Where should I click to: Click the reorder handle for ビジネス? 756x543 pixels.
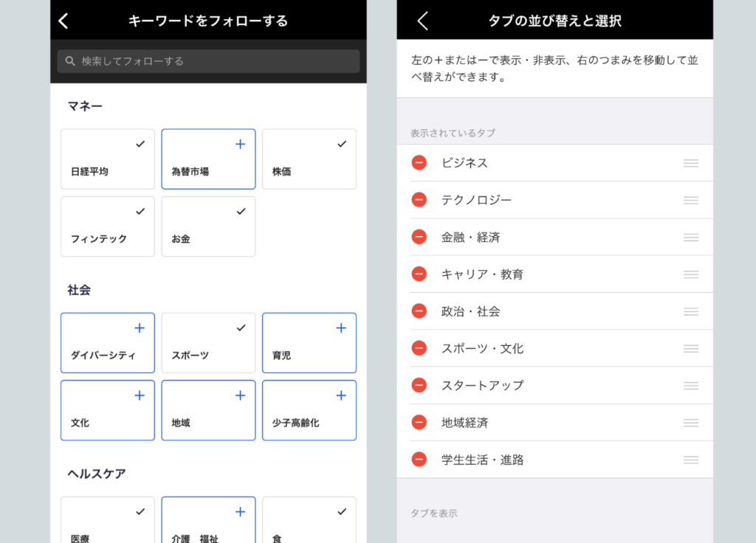point(691,163)
